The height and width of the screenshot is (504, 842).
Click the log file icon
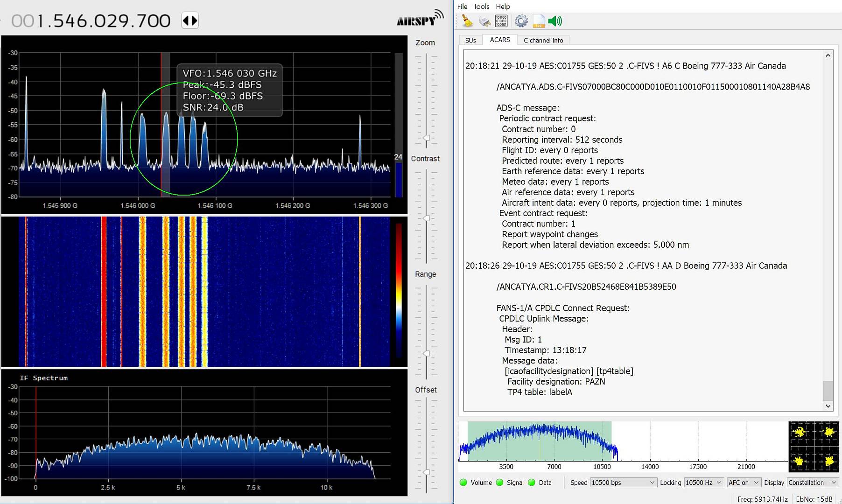pyautogui.click(x=539, y=21)
